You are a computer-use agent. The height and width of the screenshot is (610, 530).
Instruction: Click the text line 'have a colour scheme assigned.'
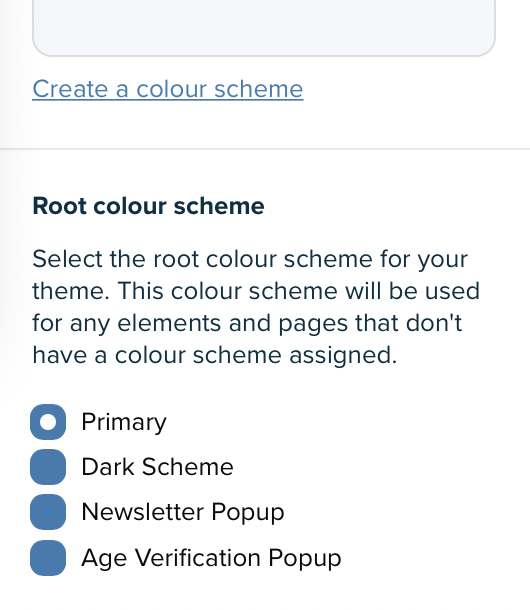[x=214, y=355]
